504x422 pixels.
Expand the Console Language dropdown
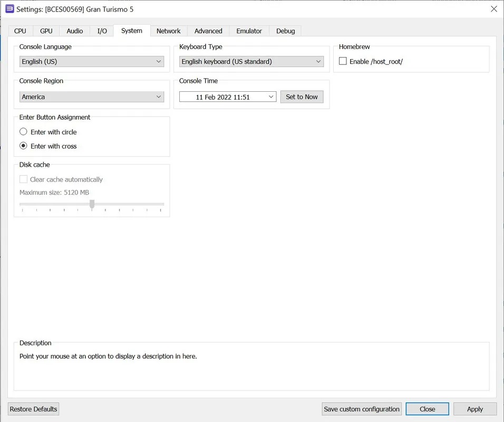pyautogui.click(x=92, y=61)
